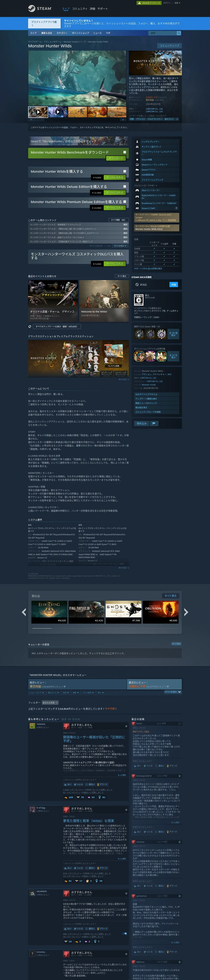
Task: Open the Ghost of Tsushima similar game card
Action: click(123, 612)
